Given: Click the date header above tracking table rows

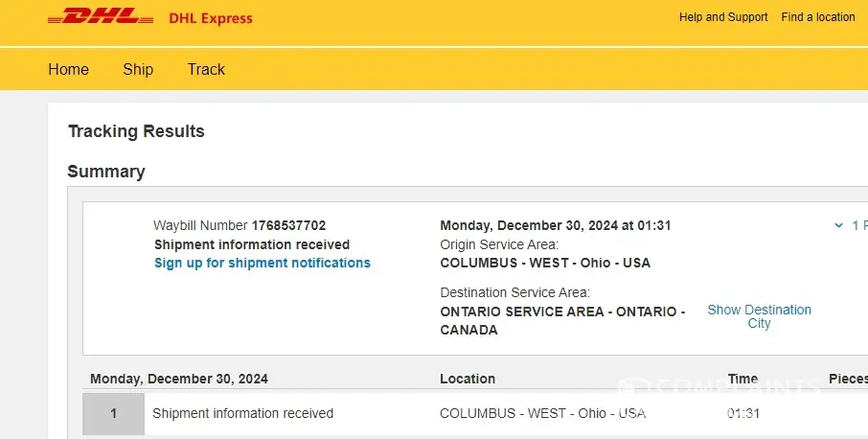Looking at the screenshot, I should [x=179, y=379].
